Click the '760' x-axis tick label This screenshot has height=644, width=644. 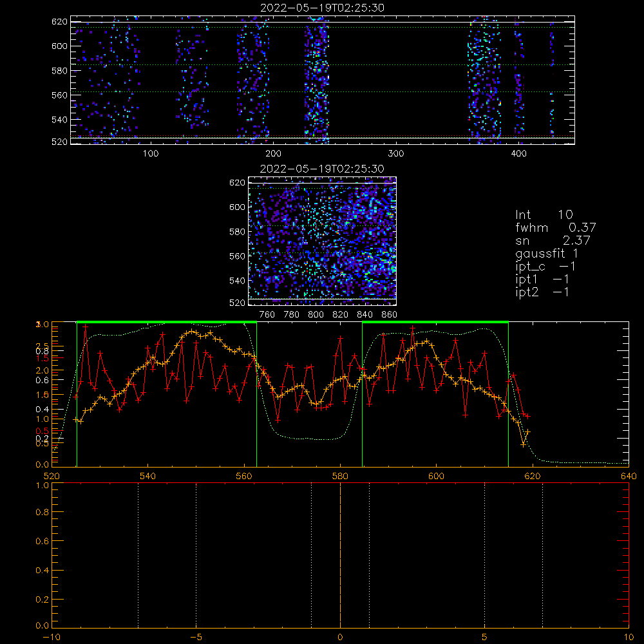point(267,315)
